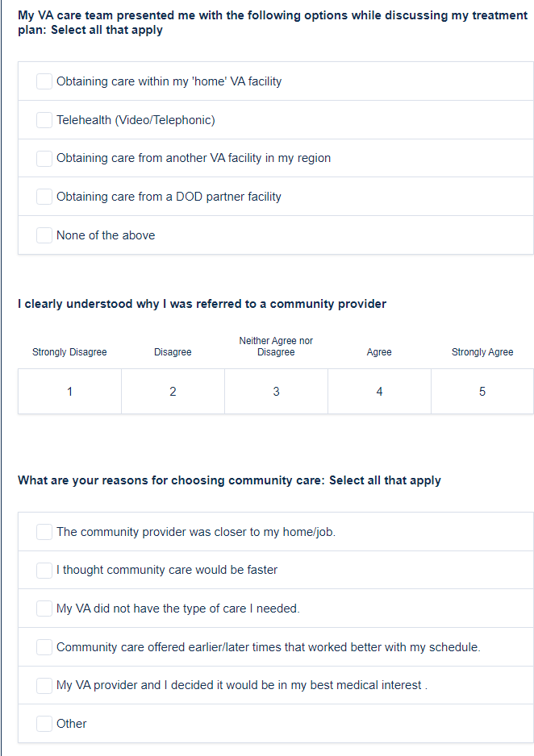
Task: Check 'Obtaining care from a DOD partner facility'
Action: pyautogui.click(x=44, y=197)
